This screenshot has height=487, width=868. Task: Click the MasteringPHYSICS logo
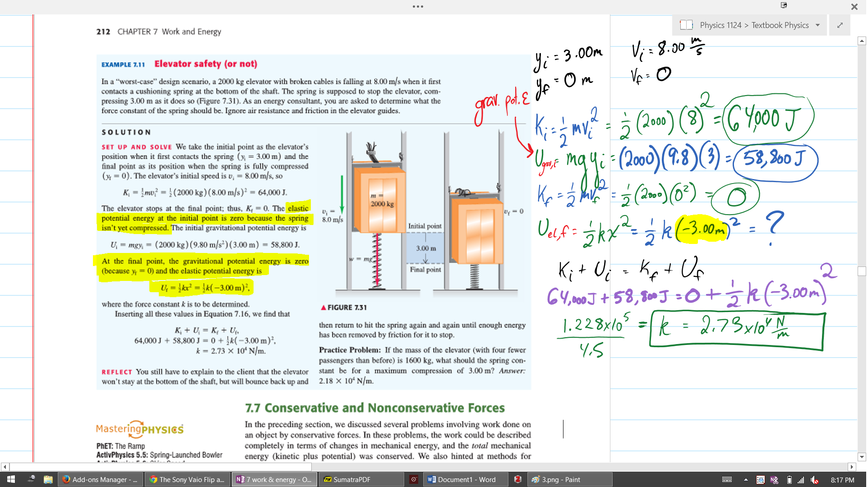[140, 429]
